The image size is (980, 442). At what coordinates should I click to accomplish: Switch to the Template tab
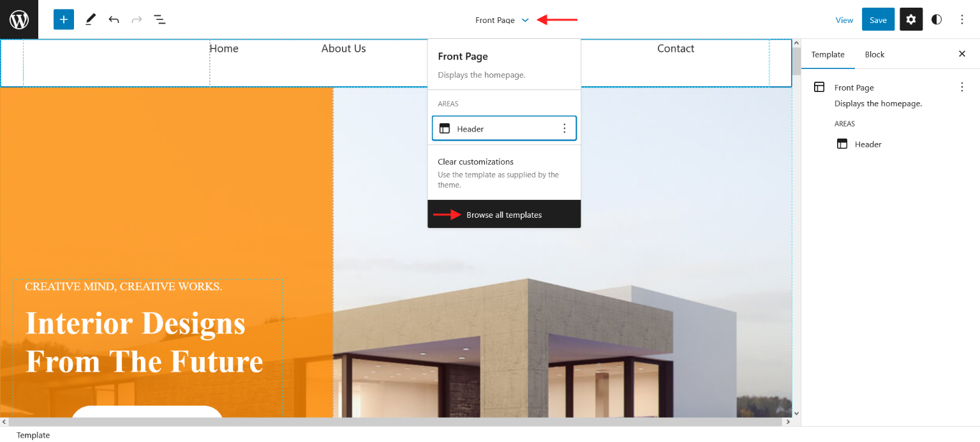click(828, 54)
